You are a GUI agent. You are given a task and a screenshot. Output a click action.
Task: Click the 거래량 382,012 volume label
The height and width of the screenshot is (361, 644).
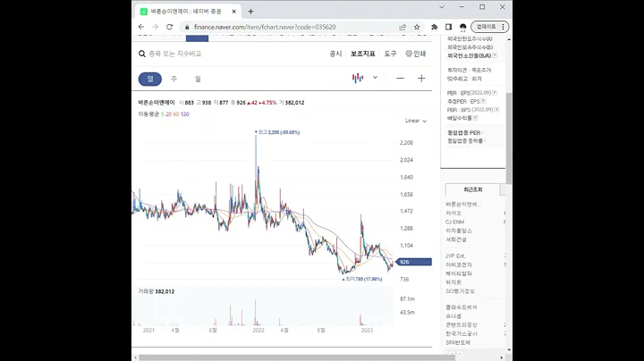coord(156,291)
